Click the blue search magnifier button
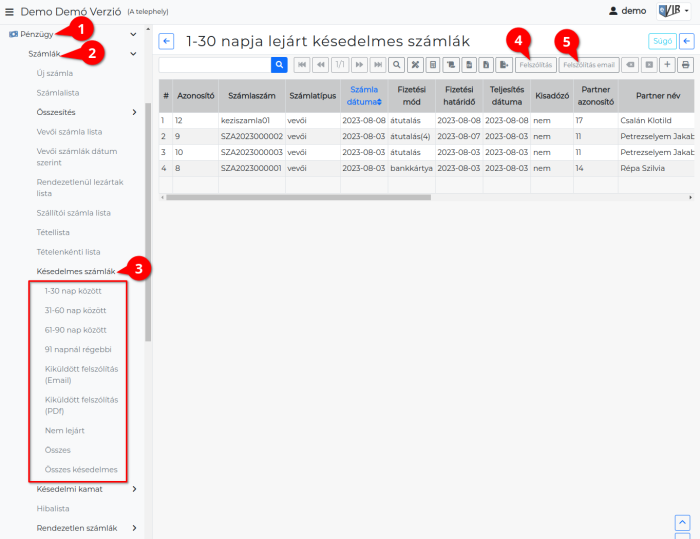 tap(280, 64)
